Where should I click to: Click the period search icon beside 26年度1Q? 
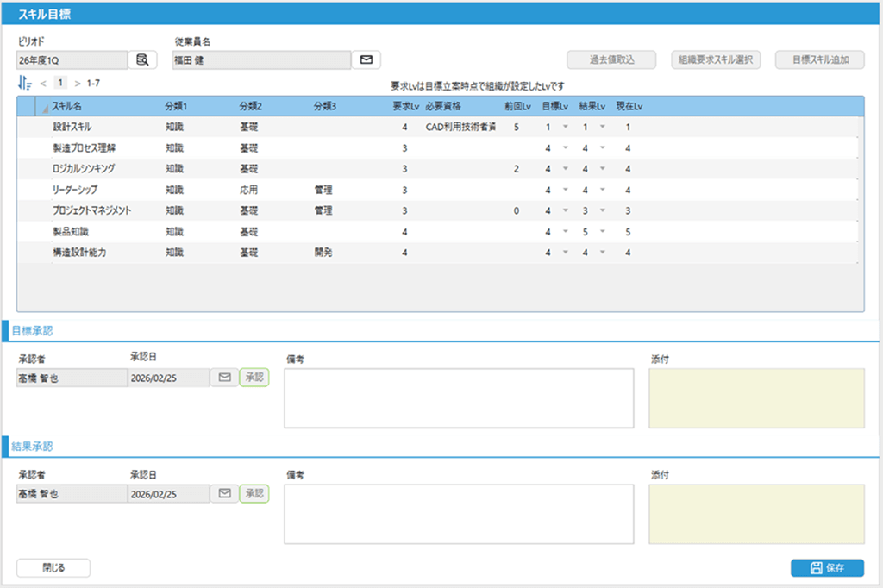[142, 59]
